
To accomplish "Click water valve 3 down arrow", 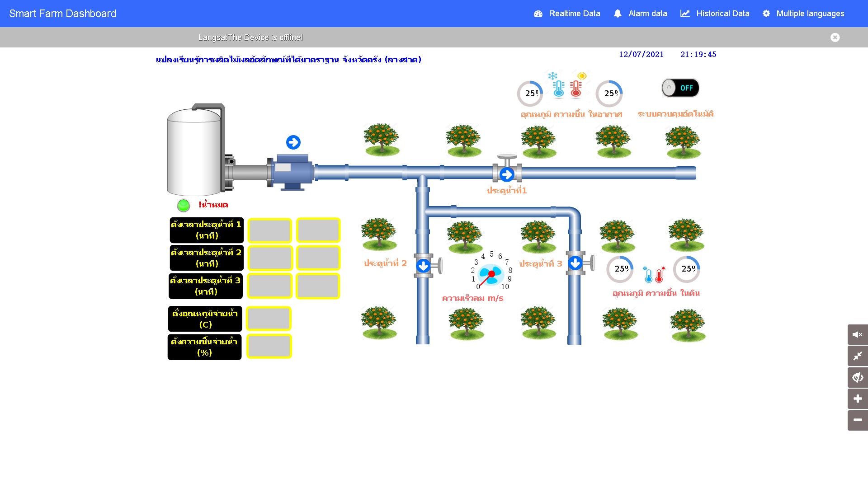I will click(x=575, y=263).
